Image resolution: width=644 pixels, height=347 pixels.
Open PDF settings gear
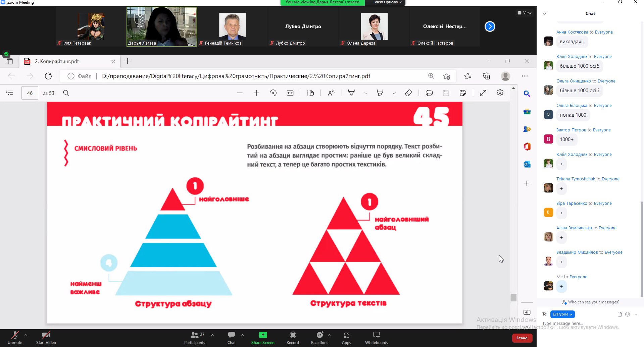tap(500, 93)
